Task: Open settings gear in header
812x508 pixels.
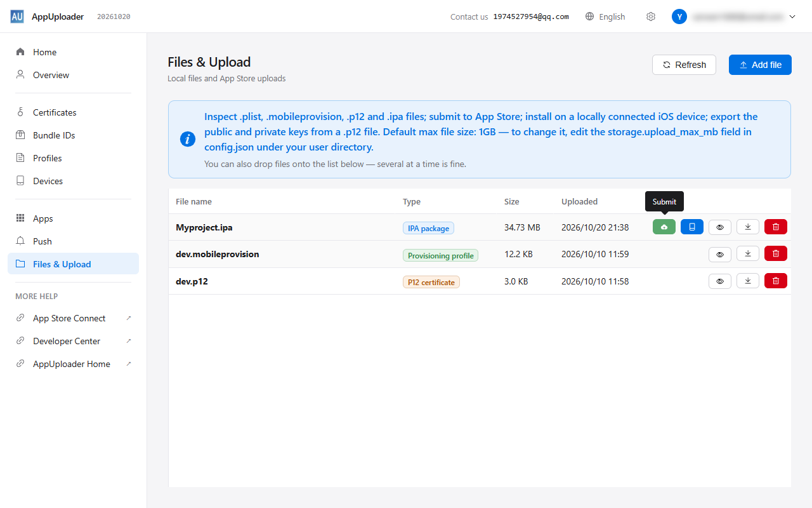Action: click(x=651, y=17)
